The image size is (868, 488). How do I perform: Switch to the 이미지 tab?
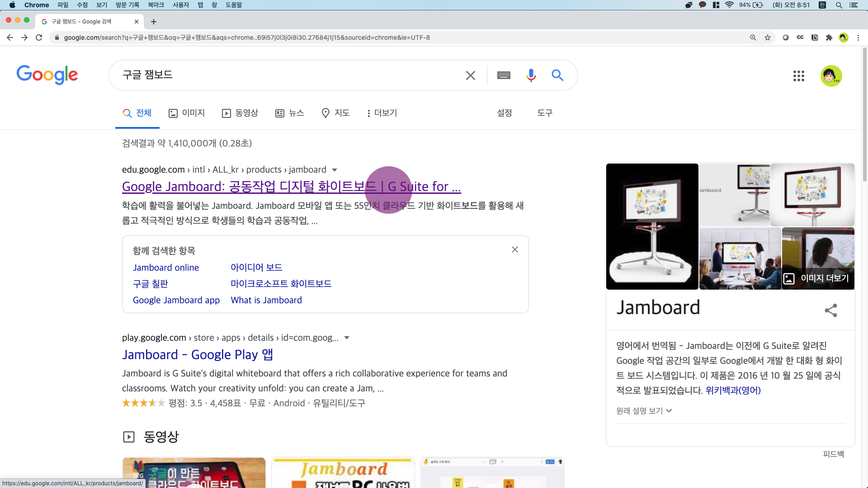187,113
